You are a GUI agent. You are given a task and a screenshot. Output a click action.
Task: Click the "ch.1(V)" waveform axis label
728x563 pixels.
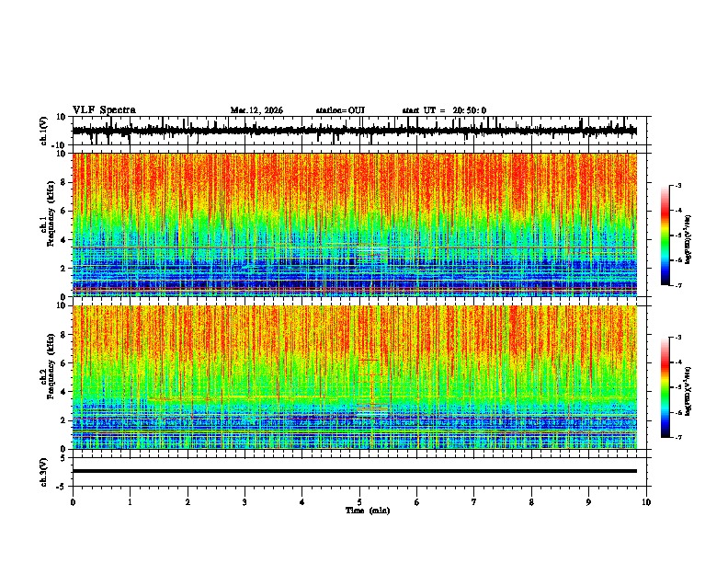[44, 131]
